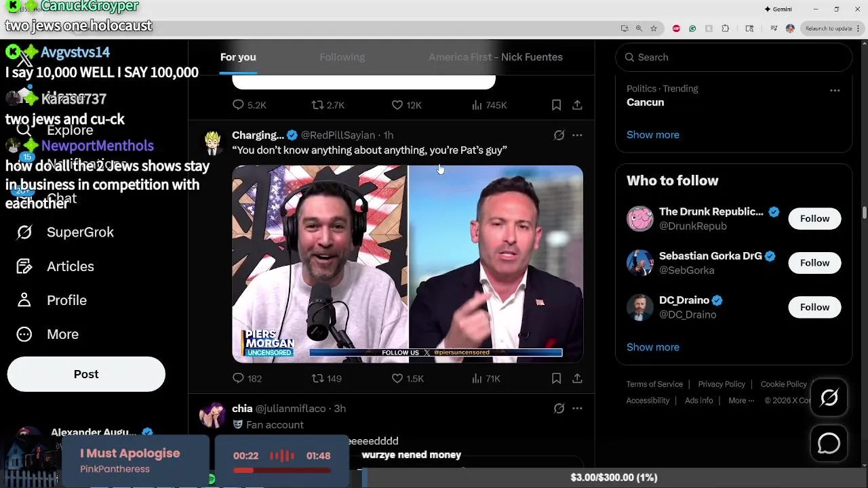Image resolution: width=868 pixels, height=488 pixels.
Task: Open the Cancun trending topic
Action: point(645,102)
